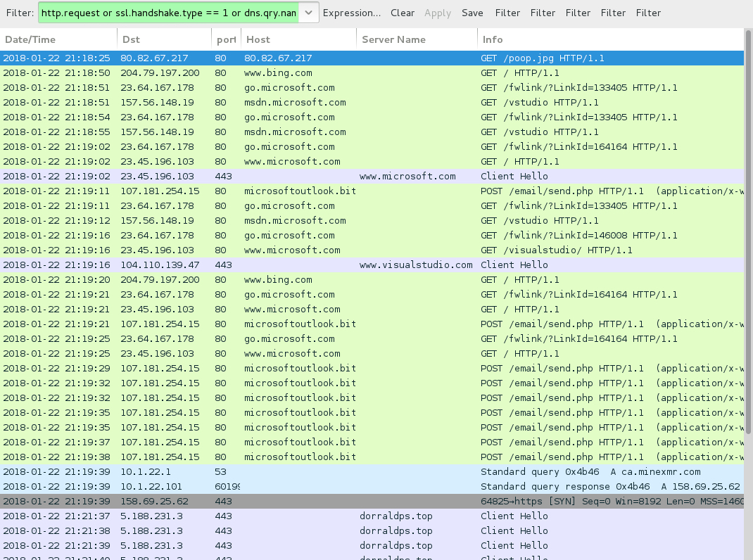Select the dorraldps.top Client Hello at 21:21:39
The width and height of the screenshot is (753, 560).
pos(372,546)
